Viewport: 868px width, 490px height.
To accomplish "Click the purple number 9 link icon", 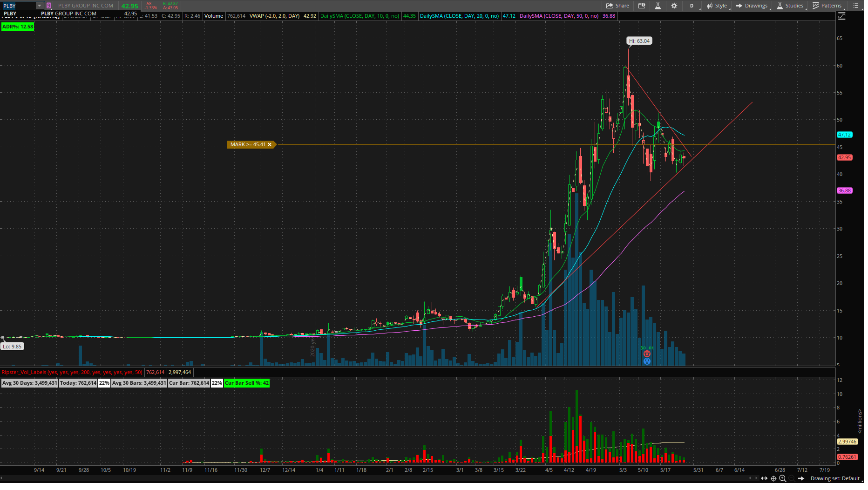I will pos(49,6).
